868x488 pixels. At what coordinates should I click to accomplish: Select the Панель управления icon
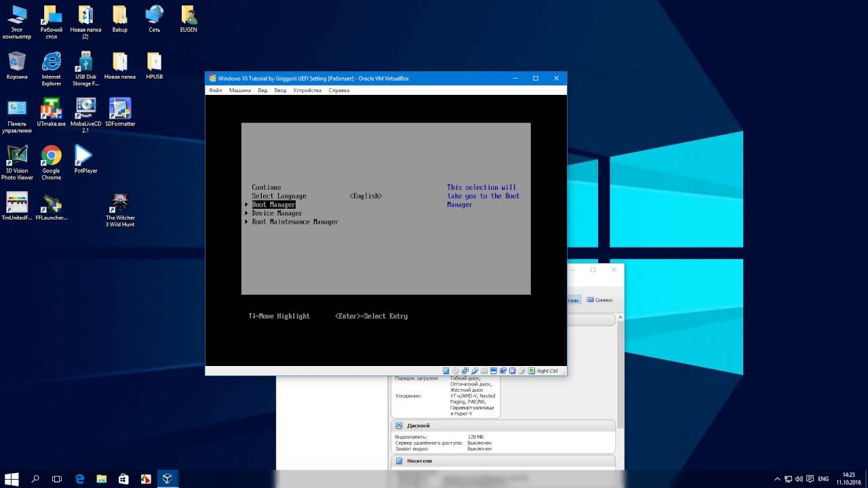click(x=17, y=117)
